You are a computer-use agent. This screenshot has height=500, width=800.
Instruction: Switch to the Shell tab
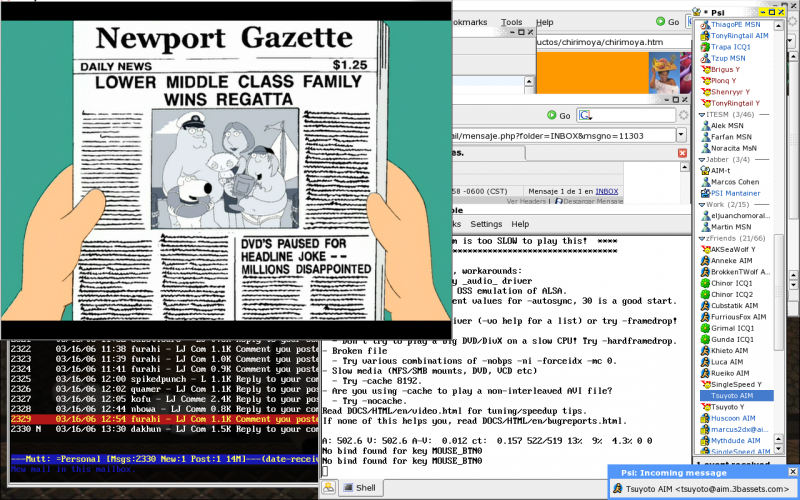pyautogui.click(x=361, y=488)
